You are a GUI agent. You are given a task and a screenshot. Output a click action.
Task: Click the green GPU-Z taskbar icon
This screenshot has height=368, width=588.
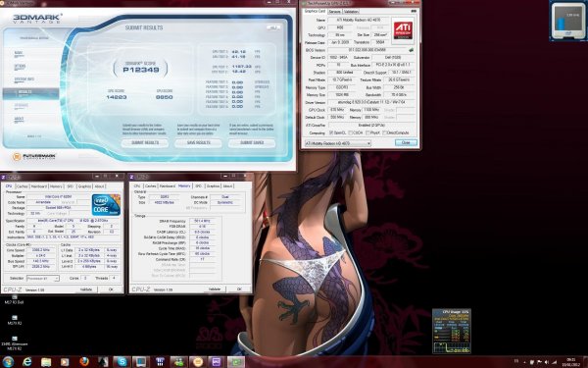coord(236,362)
